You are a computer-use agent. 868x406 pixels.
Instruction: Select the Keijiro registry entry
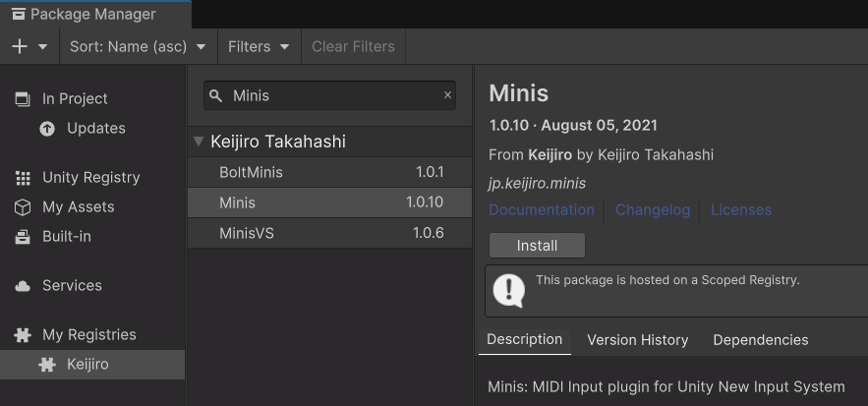pos(93,365)
